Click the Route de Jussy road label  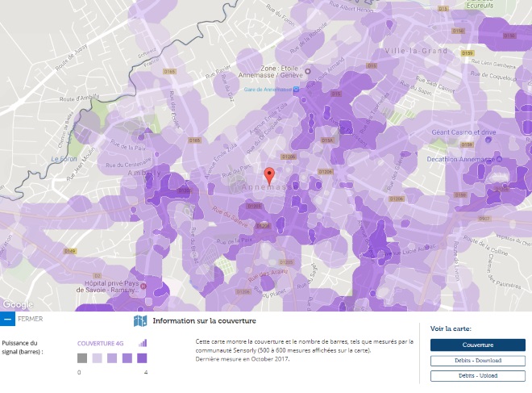tap(71, 57)
